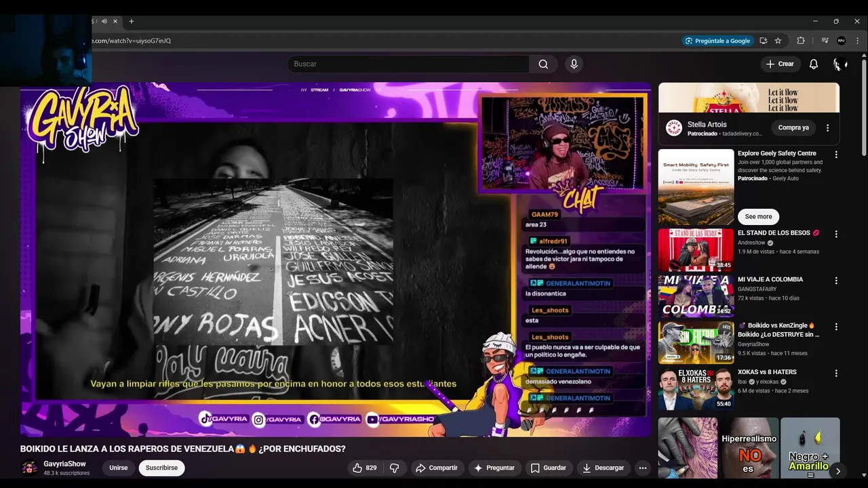Open Geely Safety Centre ad options
Viewport: 868px width, 488px height.
pyautogui.click(x=835, y=155)
